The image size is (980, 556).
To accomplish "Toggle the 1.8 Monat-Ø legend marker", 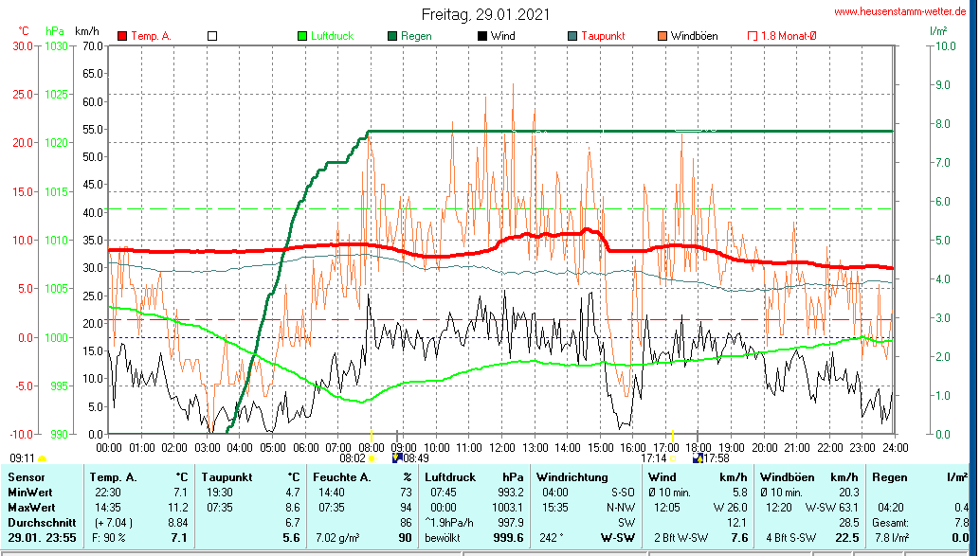I will point(753,36).
